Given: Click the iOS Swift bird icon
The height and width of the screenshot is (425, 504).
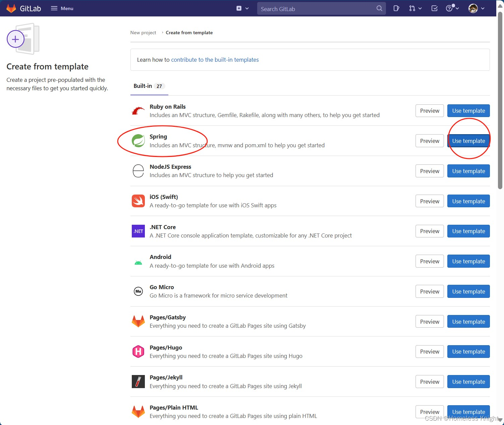Looking at the screenshot, I should tap(138, 201).
